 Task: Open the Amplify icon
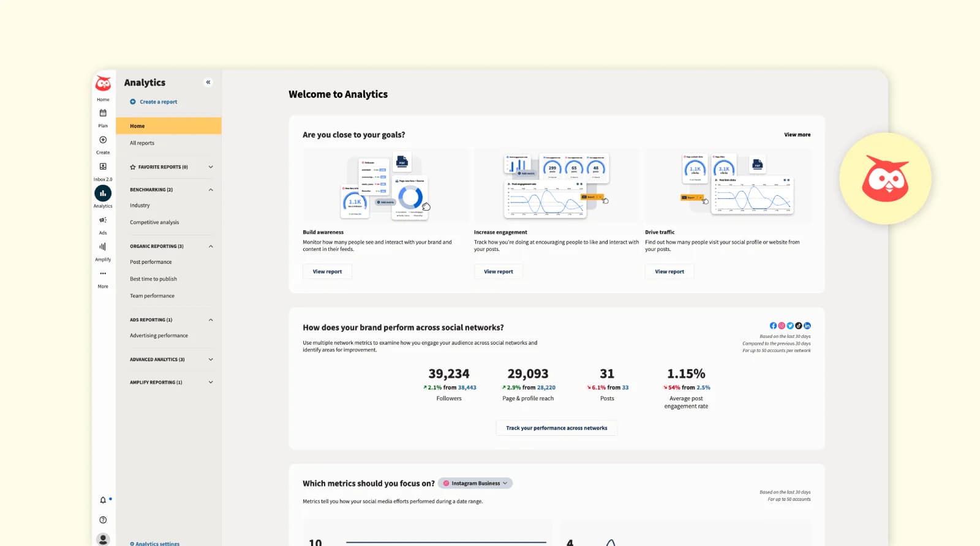point(103,247)
